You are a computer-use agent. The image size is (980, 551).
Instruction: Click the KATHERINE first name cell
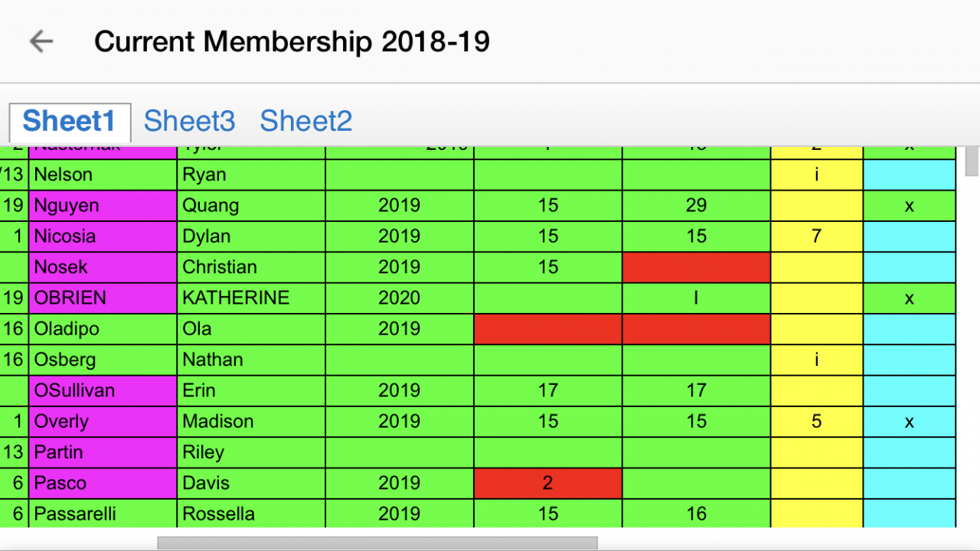coord(250,298)
